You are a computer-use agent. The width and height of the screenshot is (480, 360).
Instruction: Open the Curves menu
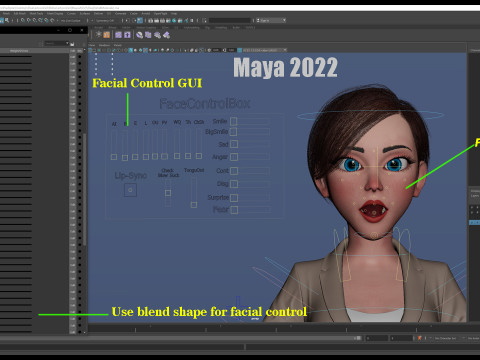[x=71, y=13]
